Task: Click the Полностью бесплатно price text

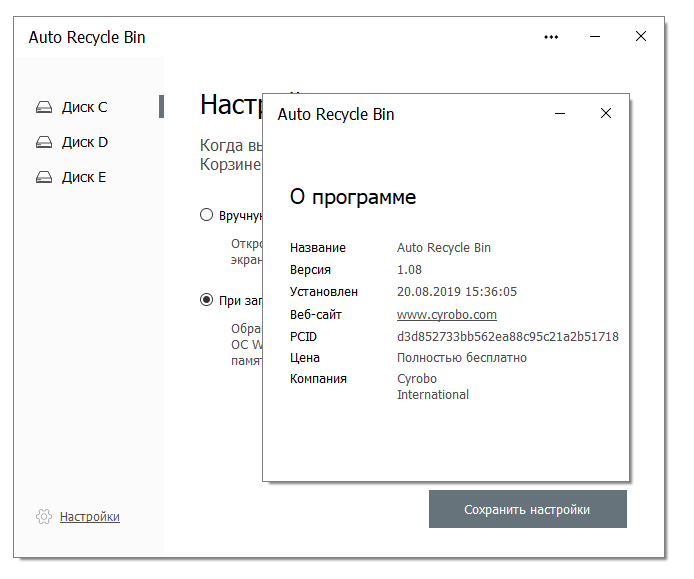Action: click(462, 358)
